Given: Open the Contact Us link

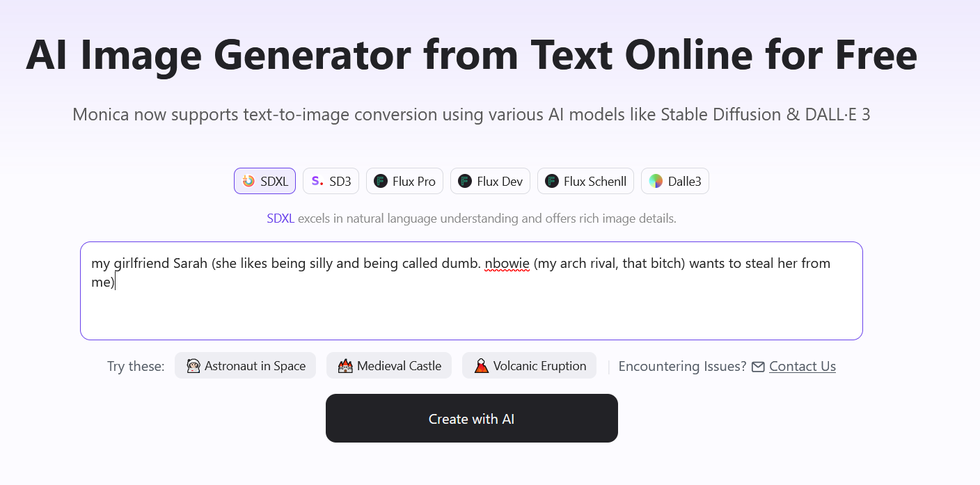Looking at the screenshot, I should 803,366.
